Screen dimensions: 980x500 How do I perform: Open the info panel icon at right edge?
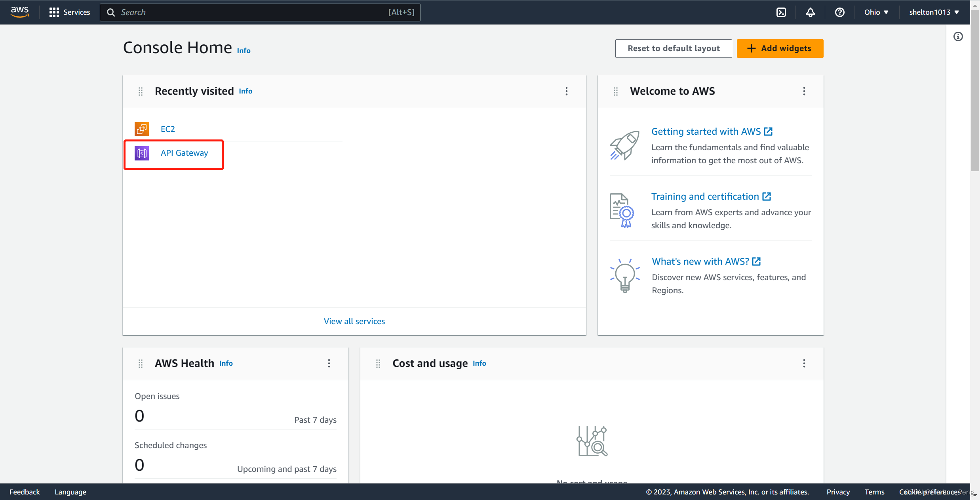958,37
